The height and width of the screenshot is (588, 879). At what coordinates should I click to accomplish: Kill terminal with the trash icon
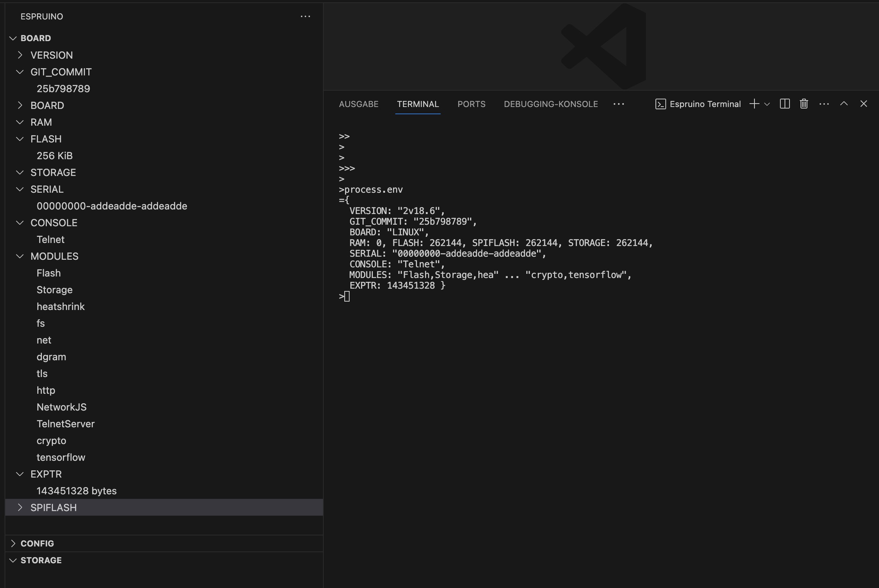coord(804,104)
